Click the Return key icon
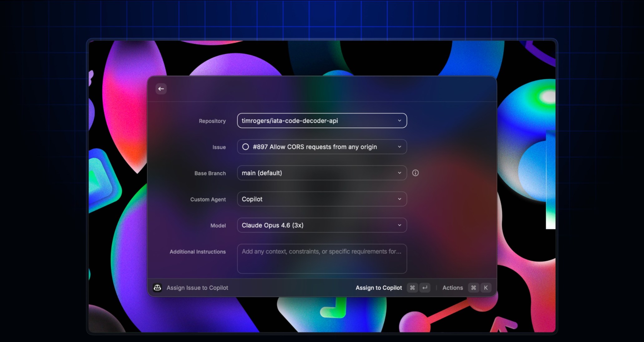 pos(425,288)
